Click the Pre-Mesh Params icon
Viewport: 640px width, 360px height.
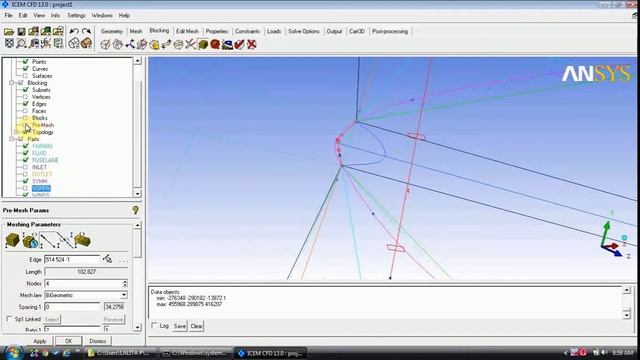pos(203,44)
